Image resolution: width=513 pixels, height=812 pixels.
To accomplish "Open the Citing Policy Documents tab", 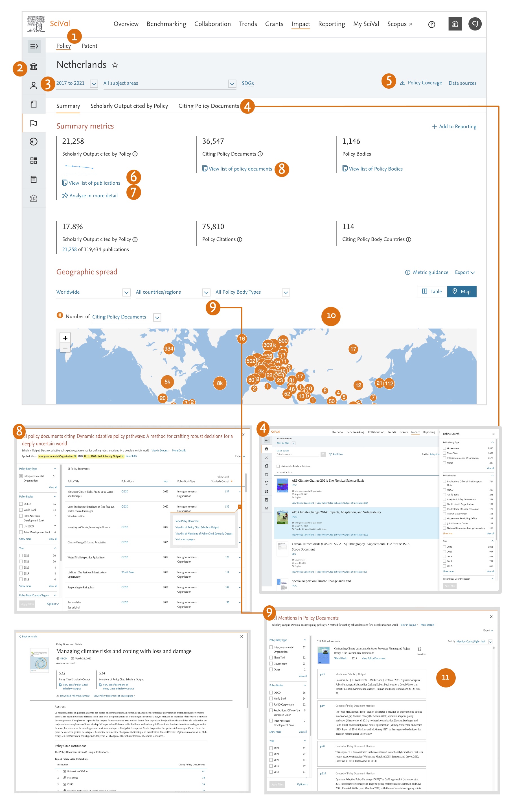I will coord(209,106).
